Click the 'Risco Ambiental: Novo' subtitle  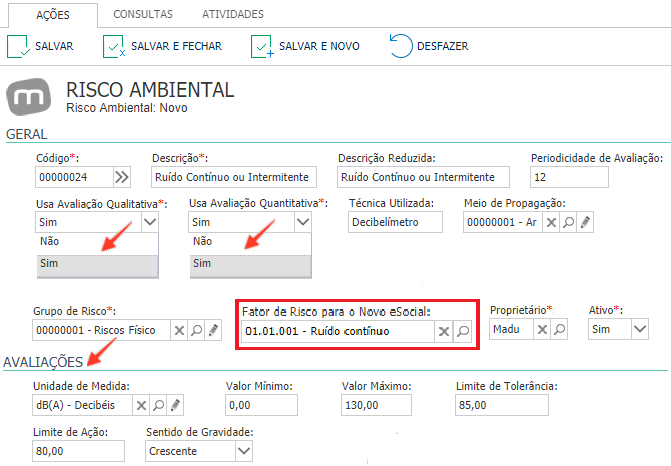pyautogui.click(x=127, y=108)
